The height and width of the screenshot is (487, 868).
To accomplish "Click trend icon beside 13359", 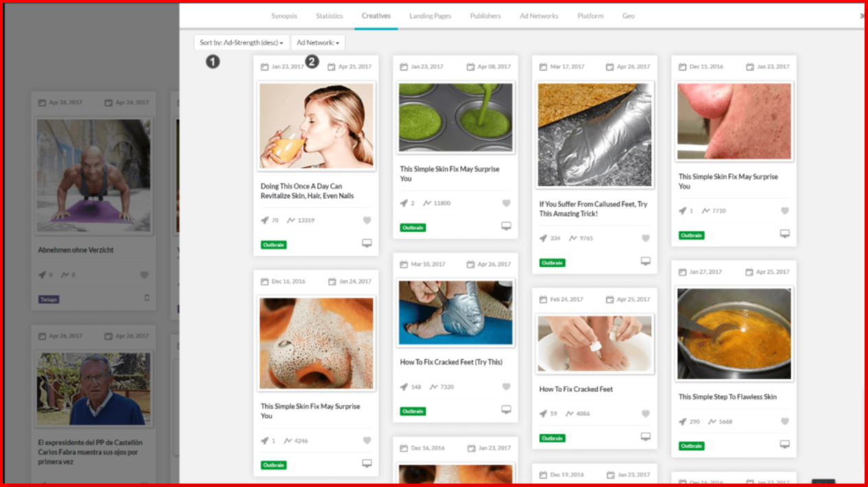I will point(291,220).
